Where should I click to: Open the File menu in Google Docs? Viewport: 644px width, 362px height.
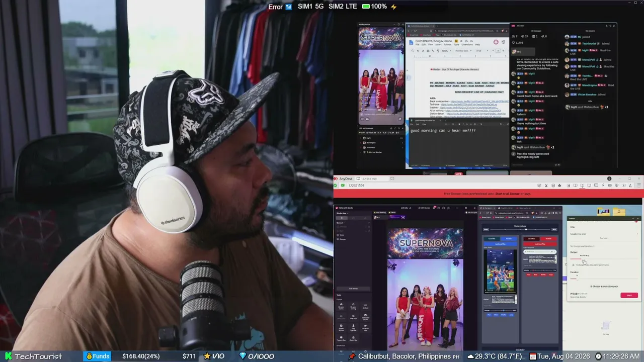(x=418, y=45)
